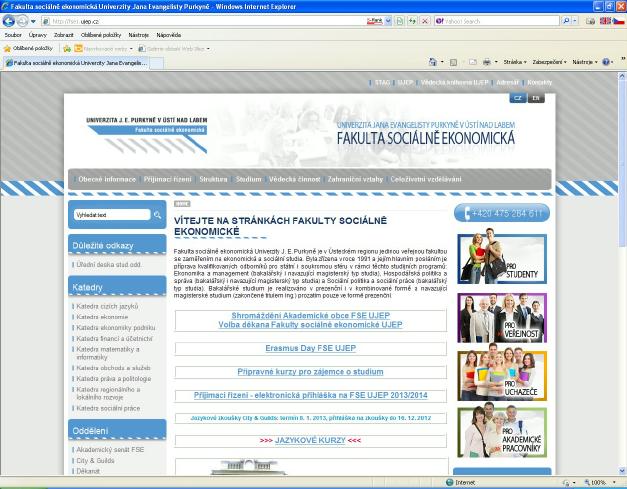Click the printer icon
The height and width of the screenshot is (489, 627).
tap(487, 62)
